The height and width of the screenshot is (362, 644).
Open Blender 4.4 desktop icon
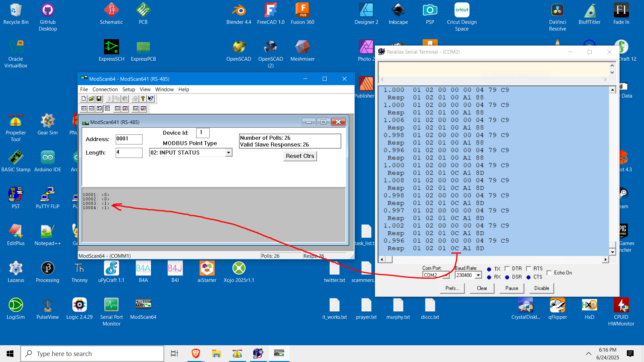(239, 14)
